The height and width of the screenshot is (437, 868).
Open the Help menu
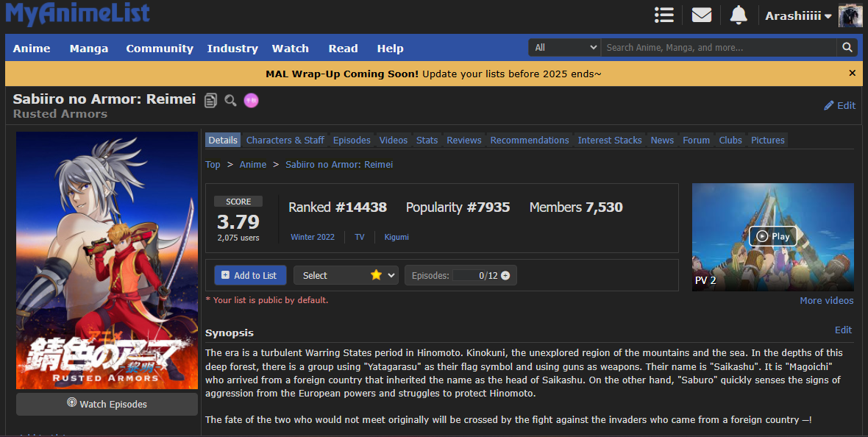click(x=391, y=48)
